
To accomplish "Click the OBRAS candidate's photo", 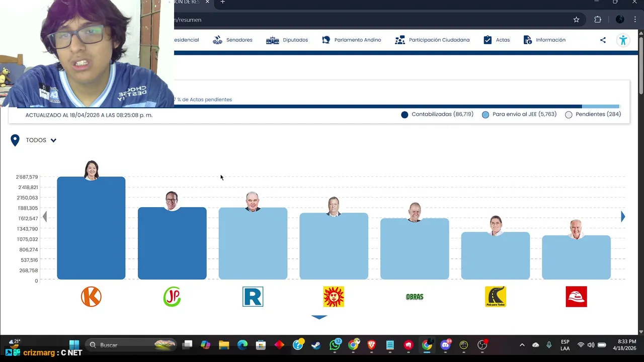I will [x=415, y=212].
